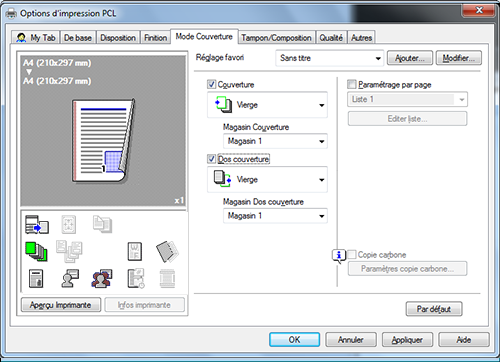
Task: Click the back cover icon in Dos couverture dropdown
Action: click(x=222, y=179)
